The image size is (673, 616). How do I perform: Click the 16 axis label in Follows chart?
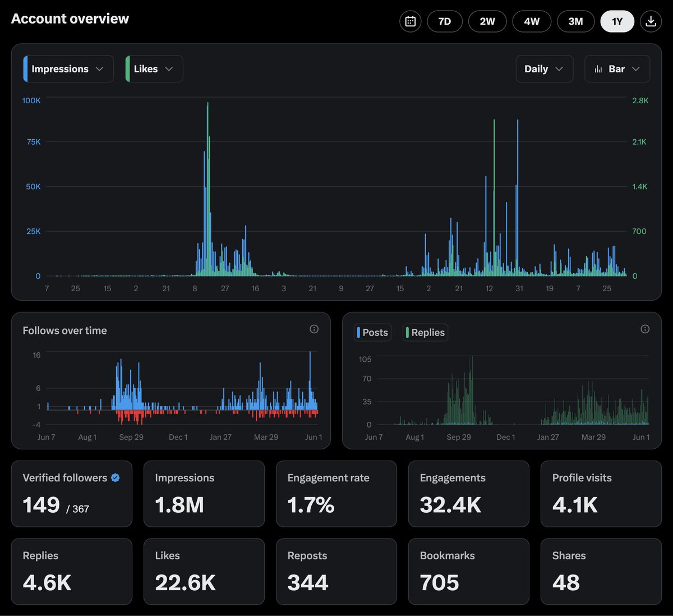tap(36, 355)
